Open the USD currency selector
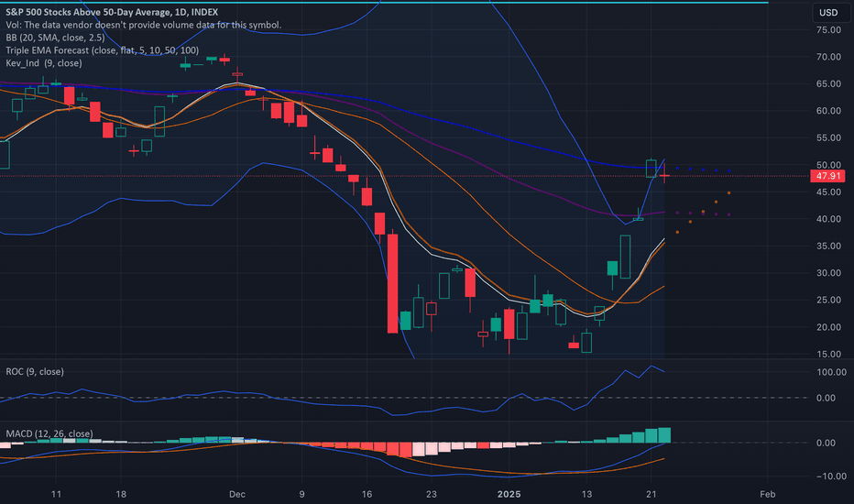The width and height of the screenshot is (854, 504). click(830, 13)
